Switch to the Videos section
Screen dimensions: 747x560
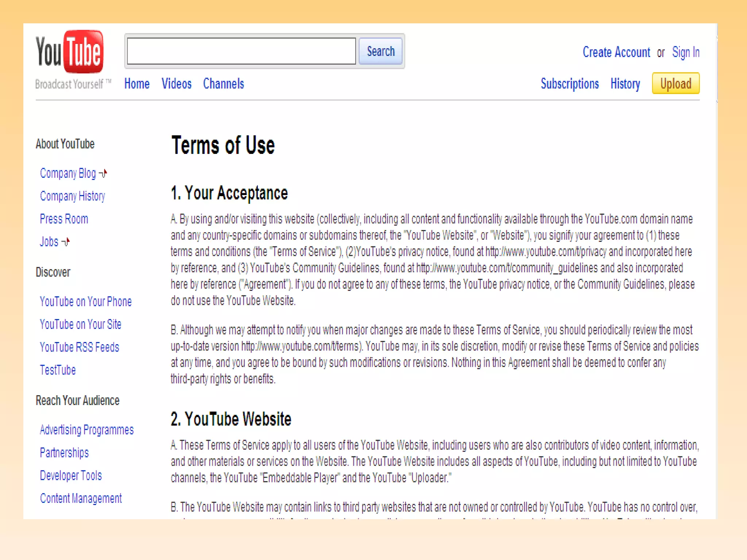coord(176,84)
